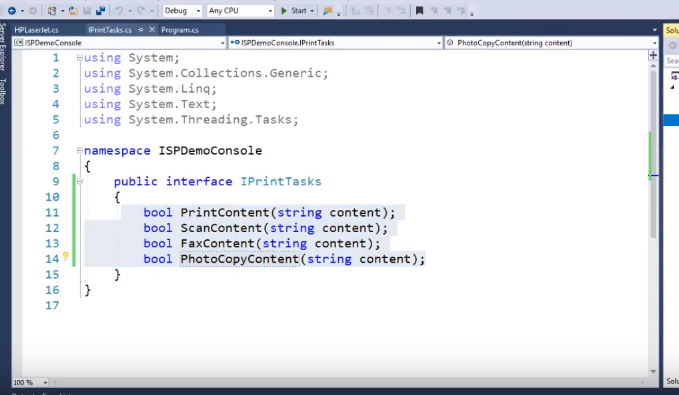Toggle a bookmark with the bookmark icon
Viewport: 679px width, 395px height.
coord(419,10)
